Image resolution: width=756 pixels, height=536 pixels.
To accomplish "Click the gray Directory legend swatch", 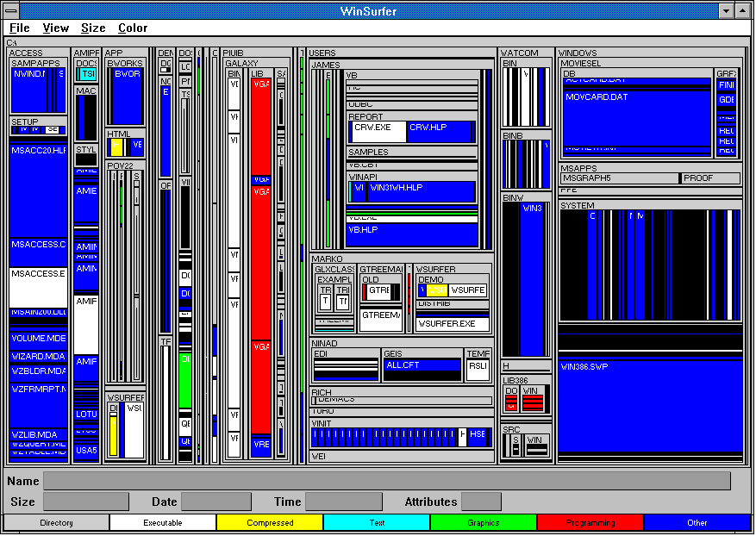I will (56, 522).
